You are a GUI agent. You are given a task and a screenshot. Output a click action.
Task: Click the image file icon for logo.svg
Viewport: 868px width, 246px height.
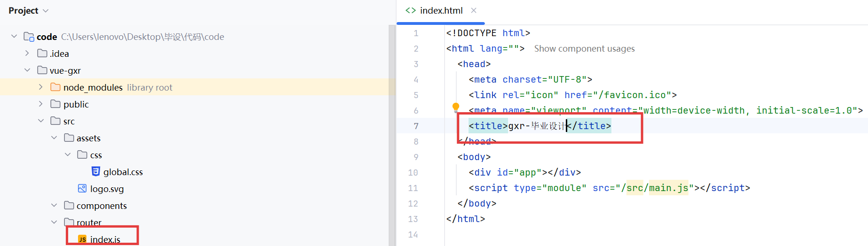[x=82, y=188]
